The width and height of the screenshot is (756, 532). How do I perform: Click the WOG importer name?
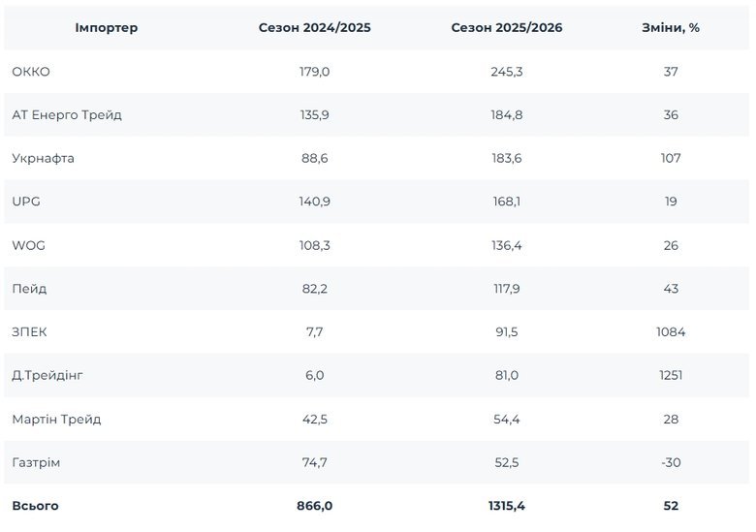tap(29, 245)
